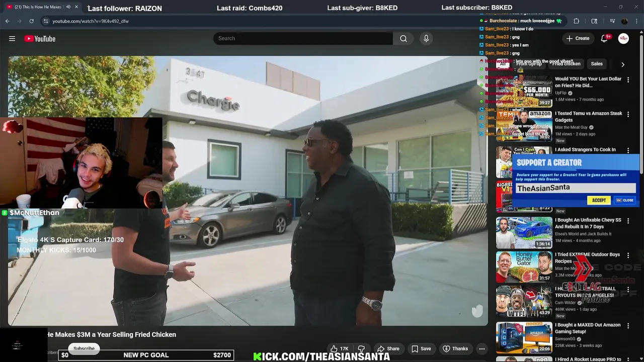Select the From UpFlip filter chip
This screenshot has height=362, width=644.
click(529, 64)
